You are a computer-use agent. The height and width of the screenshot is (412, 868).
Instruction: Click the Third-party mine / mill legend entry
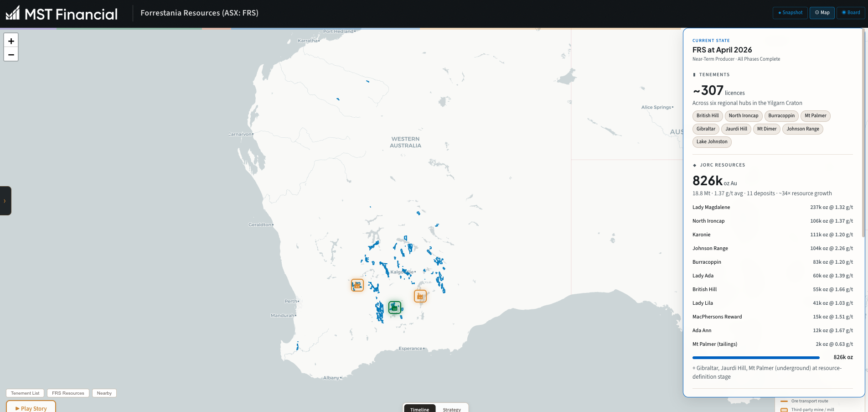[x=807, y=409]
